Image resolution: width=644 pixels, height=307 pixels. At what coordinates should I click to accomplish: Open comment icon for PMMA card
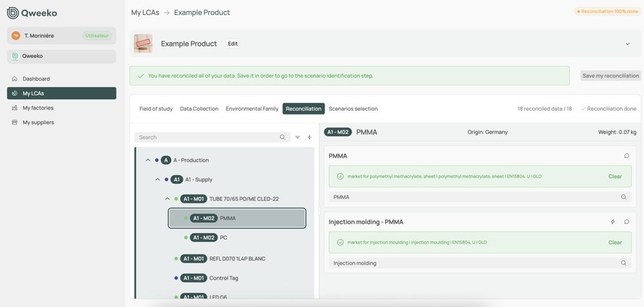click(627, 156)
